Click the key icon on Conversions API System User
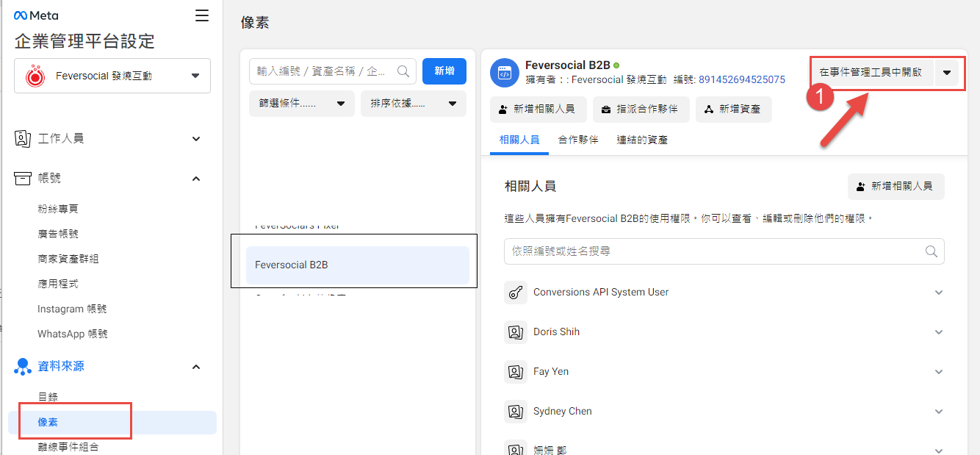This screenshot has height=455, width=980. 515,292
